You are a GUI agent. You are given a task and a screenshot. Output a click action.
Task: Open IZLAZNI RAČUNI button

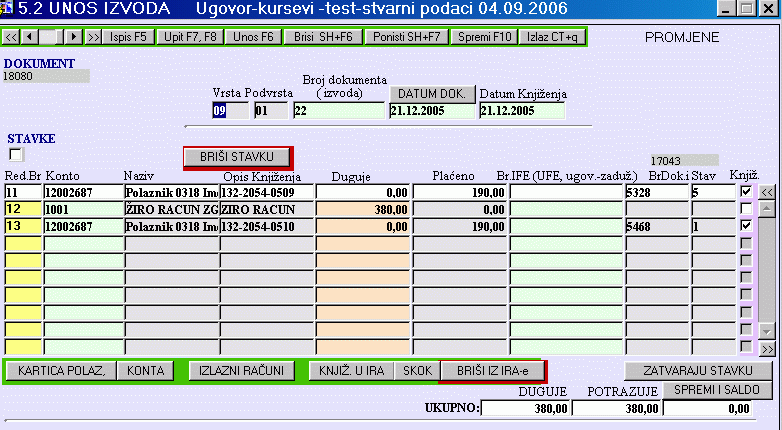pyautogui.click(x=241, y=371)
